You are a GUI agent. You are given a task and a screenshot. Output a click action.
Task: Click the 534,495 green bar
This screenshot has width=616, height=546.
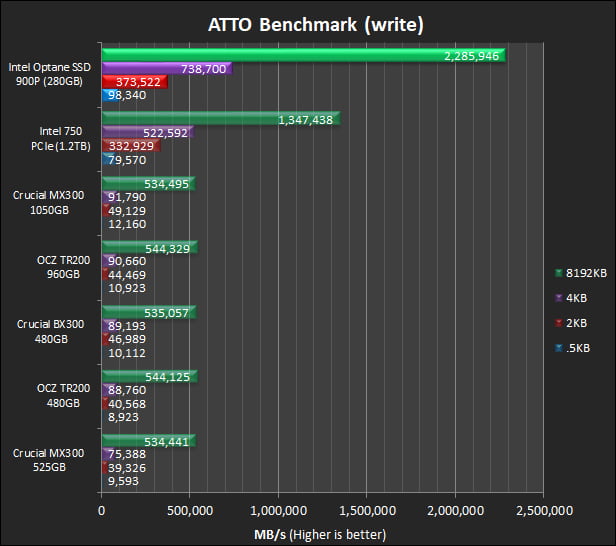[149, 184]
